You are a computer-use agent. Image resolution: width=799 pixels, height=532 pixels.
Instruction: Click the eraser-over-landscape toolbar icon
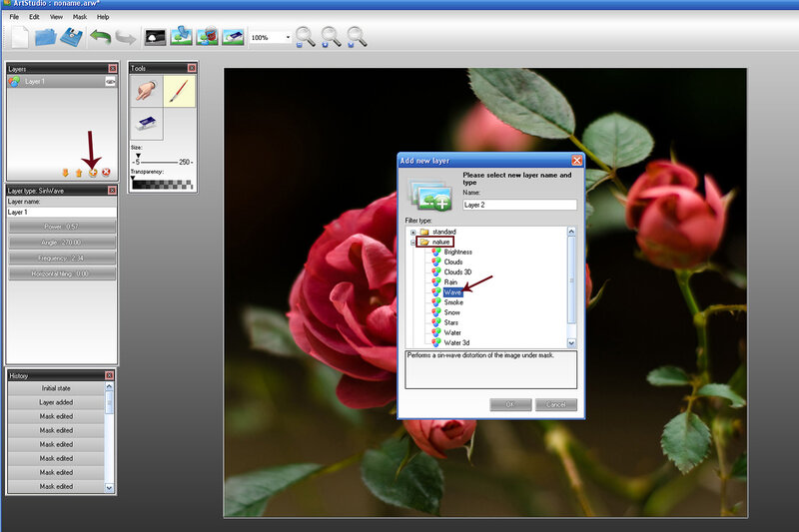coord(233,37)
